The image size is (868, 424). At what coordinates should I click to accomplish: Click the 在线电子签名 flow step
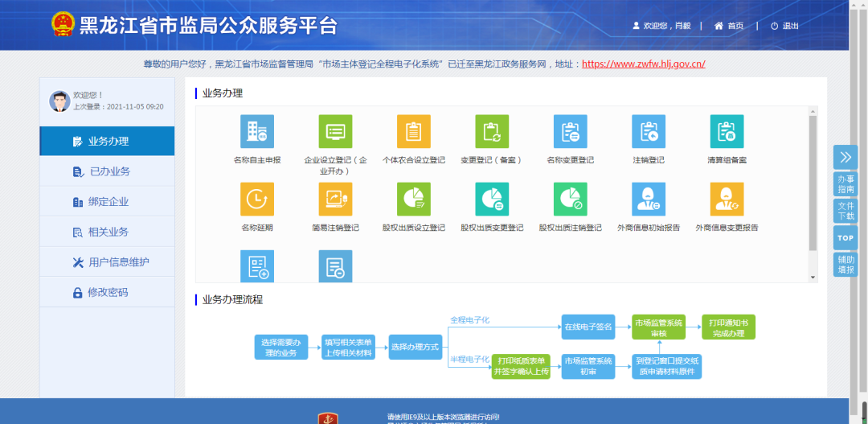[x=588, y=327]
